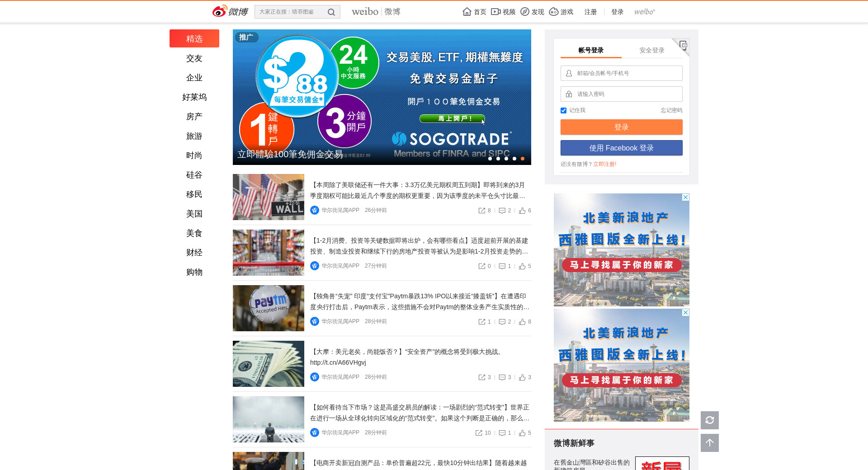Select the third carousel dot
Image resolution: width=868 pixels, height=470 pixels.
tap(506, 159)
